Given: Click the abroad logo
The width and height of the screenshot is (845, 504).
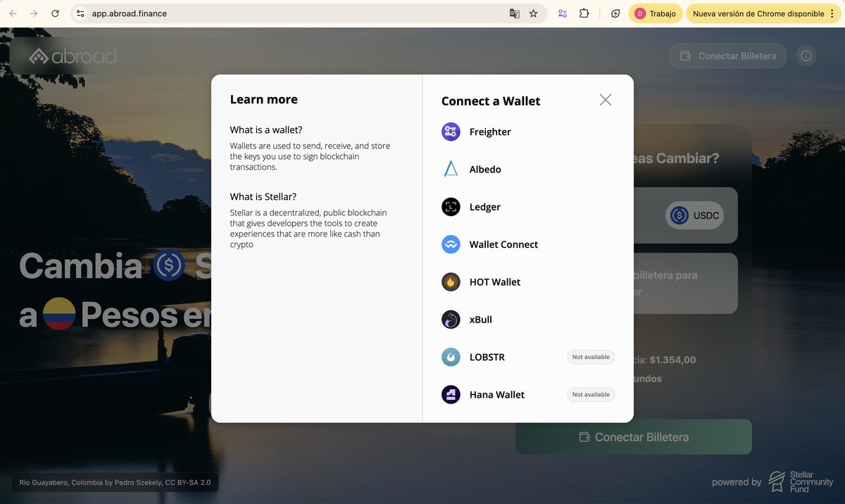Looking at the screenshot, I should 73,56.
